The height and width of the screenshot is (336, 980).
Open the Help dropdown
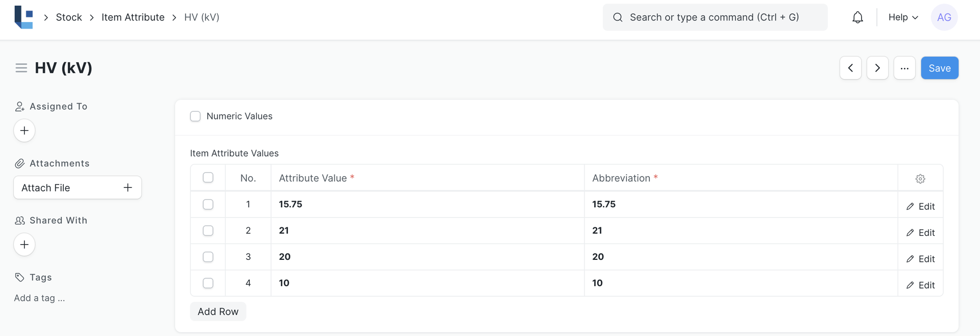pos(903,17)
